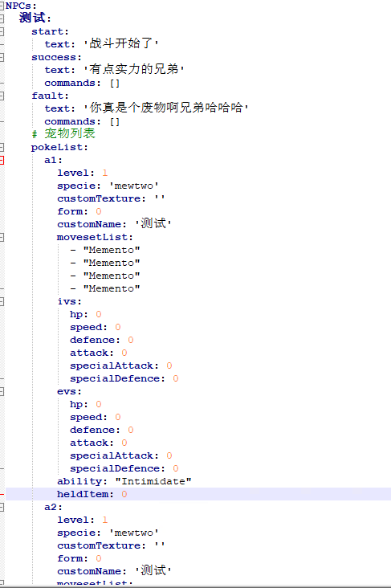Click 'form: 0' under a2
391x588 pixels.
click(x=79, y=558)
